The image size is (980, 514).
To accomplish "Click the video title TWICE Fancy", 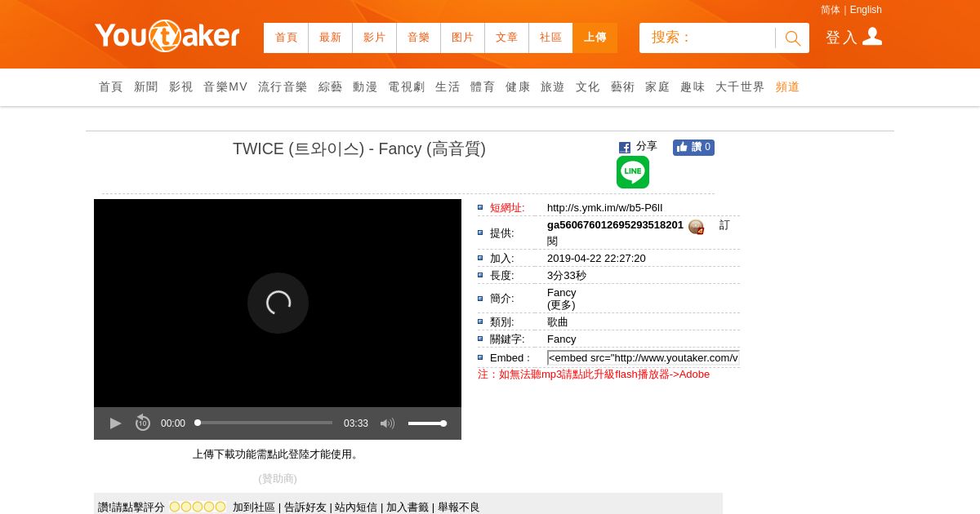I will pyautogui.click(x=359, y=148).
